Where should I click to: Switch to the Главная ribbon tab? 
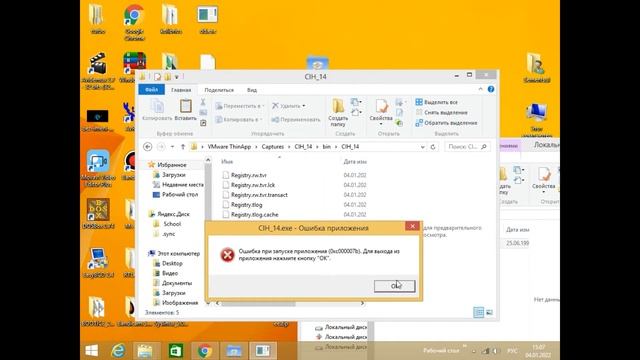181,90
